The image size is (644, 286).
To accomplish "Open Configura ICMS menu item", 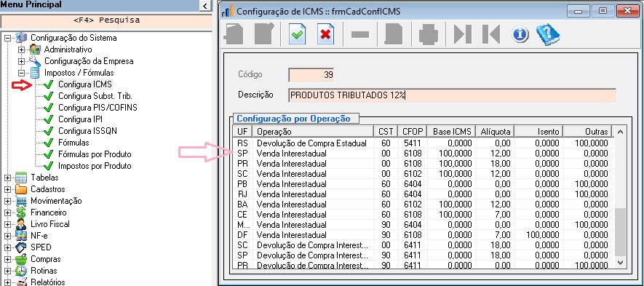I will pyautogui.click(x=85, y=84).
